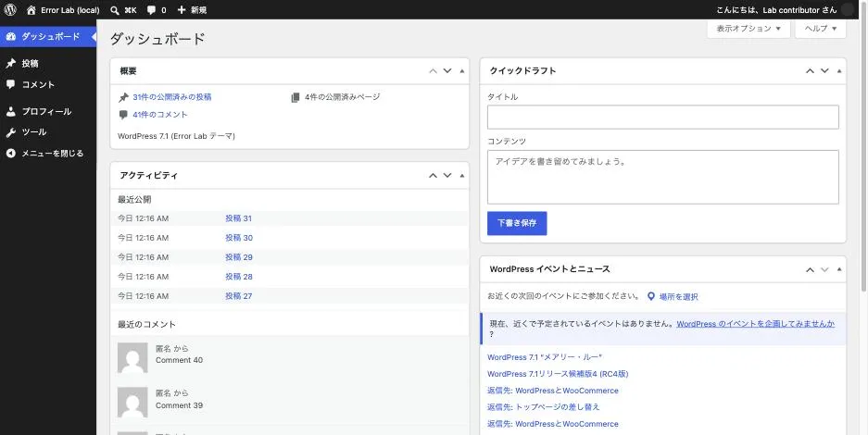The width and height of the screenshot is (868, 435).
Task: Collapse the クイックドラフト panel with the triangle toggle
Action: [839, 70]
